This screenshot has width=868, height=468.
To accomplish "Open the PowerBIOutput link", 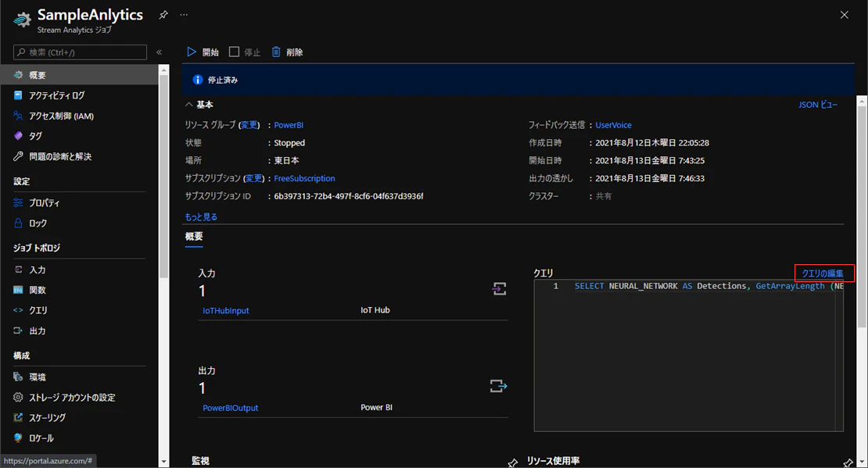I will click(x=230, y=408).
